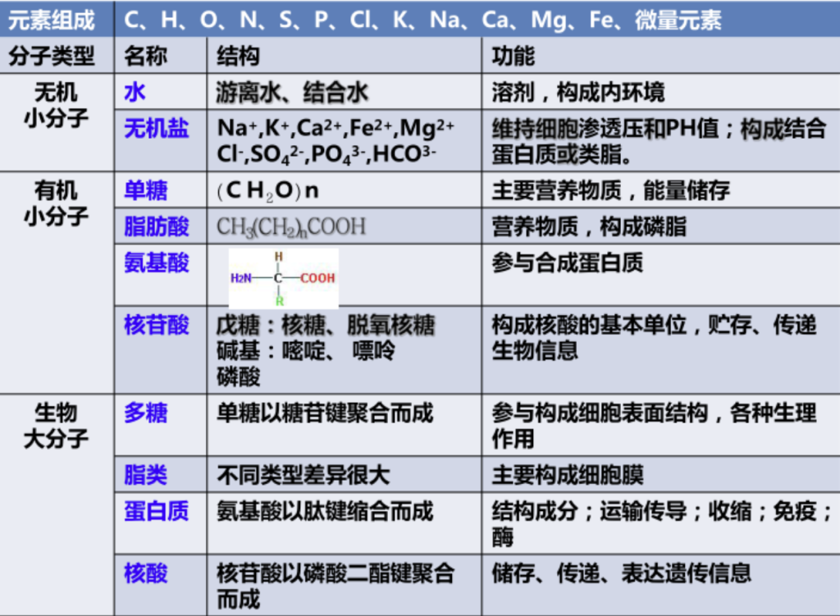Click the 名称 column header
840x616 pixels.
(145, 56)
